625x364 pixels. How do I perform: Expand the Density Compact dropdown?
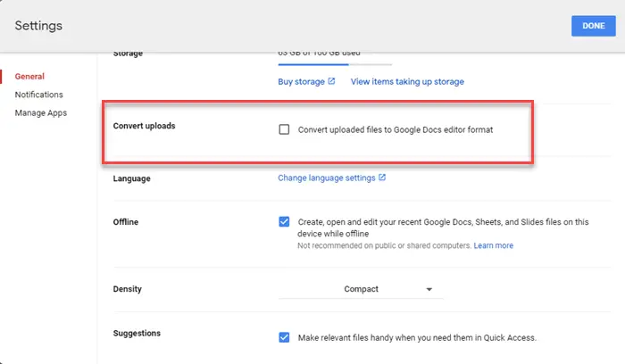click(361, 289)
